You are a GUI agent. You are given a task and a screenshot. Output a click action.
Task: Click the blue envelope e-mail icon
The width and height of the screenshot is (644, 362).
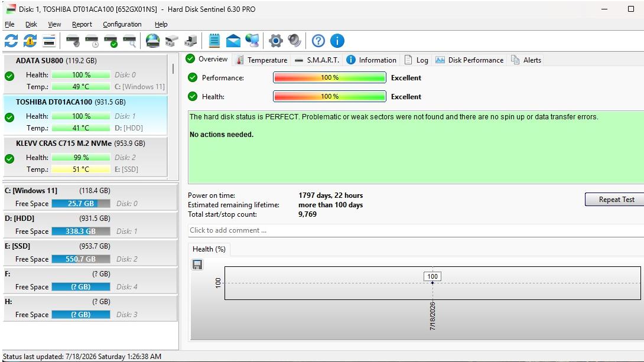[233, 41]
